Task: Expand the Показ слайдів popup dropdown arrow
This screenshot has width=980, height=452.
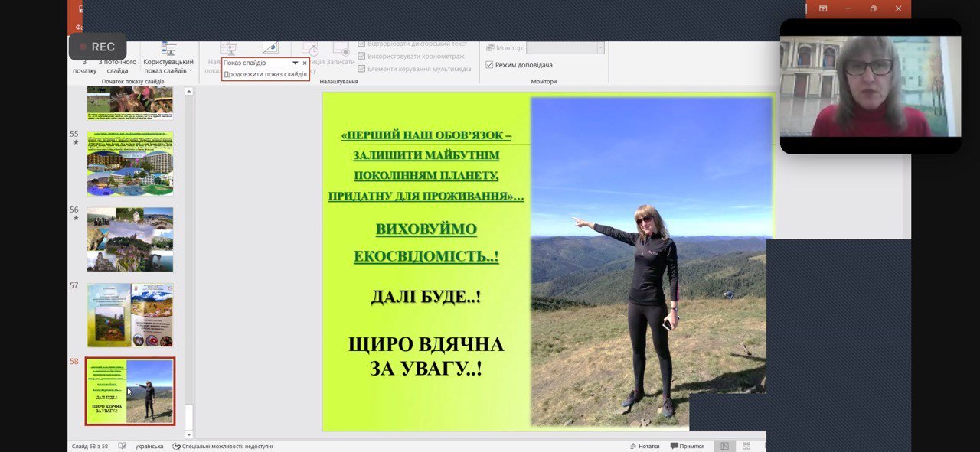Action: point(296,63)
